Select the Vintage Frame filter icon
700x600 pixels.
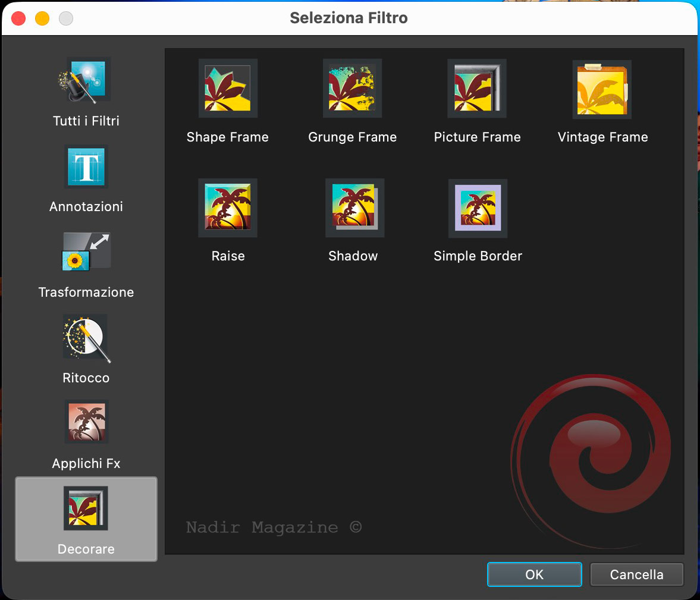tap(602, 89)
